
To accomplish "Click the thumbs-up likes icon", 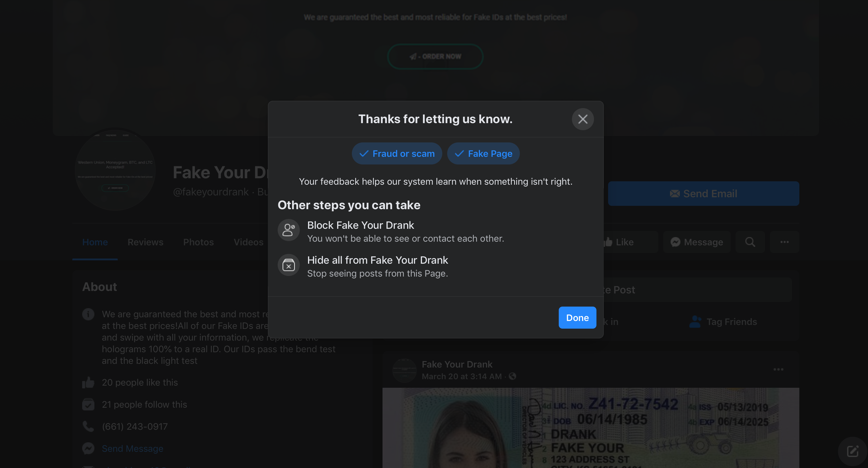I will (88, 383).
